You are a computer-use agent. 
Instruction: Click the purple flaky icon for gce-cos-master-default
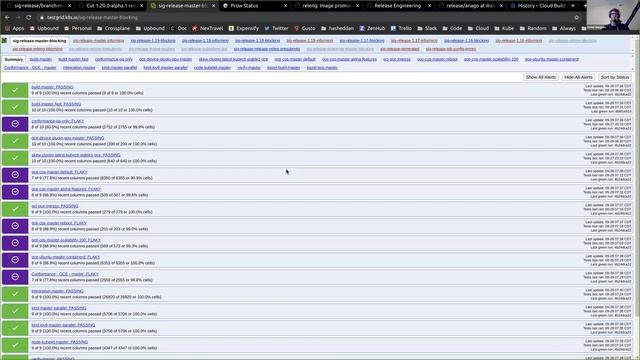pos(15,175)
